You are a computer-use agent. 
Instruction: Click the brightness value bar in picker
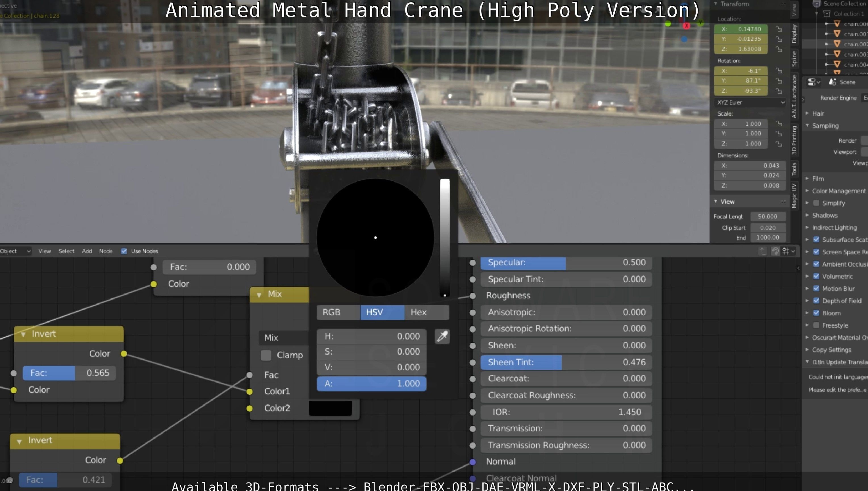[x=445, y=238]
